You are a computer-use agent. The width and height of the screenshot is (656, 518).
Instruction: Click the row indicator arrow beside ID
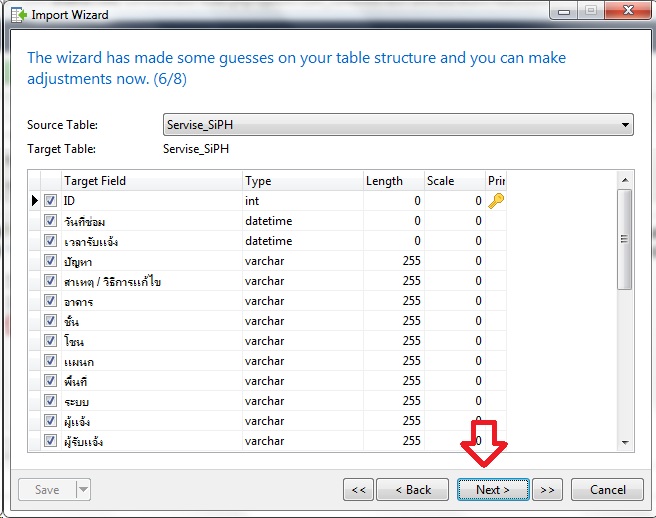click(35, 201)
